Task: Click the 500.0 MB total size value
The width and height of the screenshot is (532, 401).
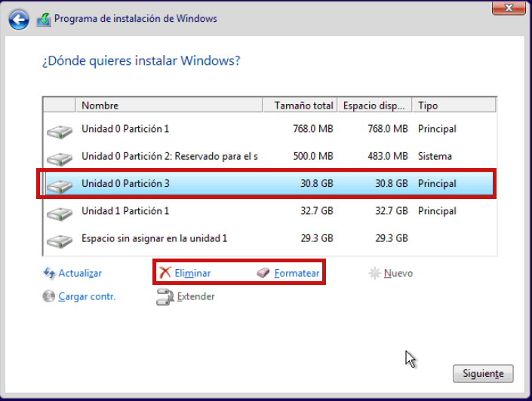Action: 313,156
